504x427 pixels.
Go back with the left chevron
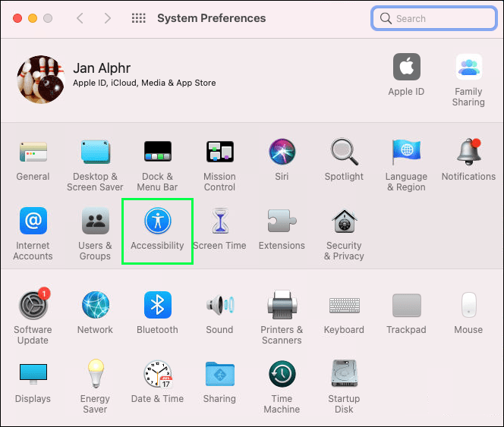(x=80, y=18)
